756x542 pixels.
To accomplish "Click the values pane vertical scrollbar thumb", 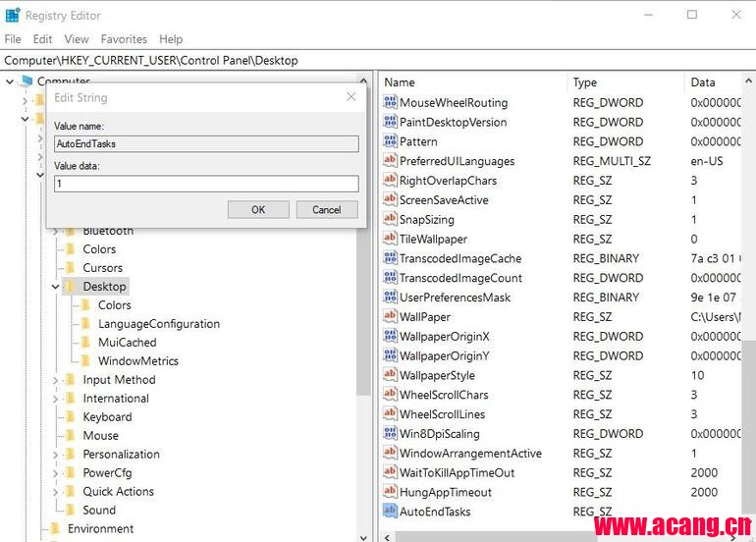I will tap(749, 429).
